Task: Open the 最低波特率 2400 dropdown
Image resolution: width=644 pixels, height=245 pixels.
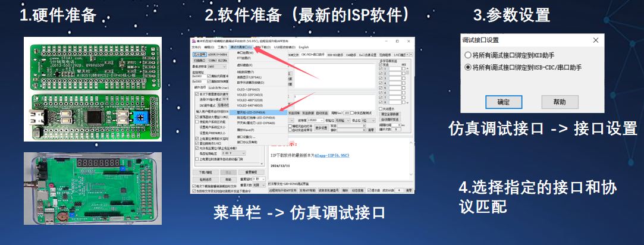Action: click(x=217, y=67)
